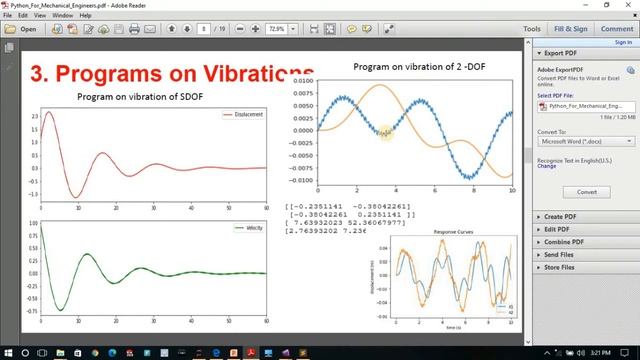
Task: Show hidden system tray icons chevron
Action: coord(547,353)
